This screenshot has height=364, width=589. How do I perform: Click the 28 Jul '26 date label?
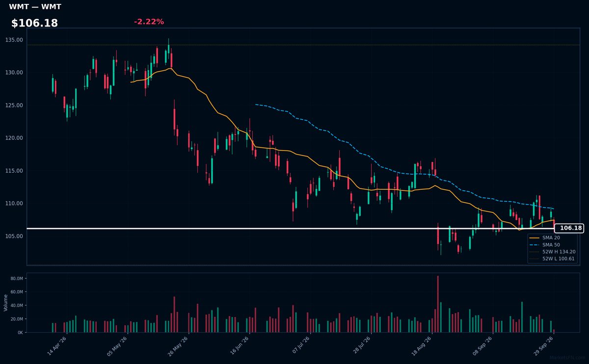pos(362,346)
